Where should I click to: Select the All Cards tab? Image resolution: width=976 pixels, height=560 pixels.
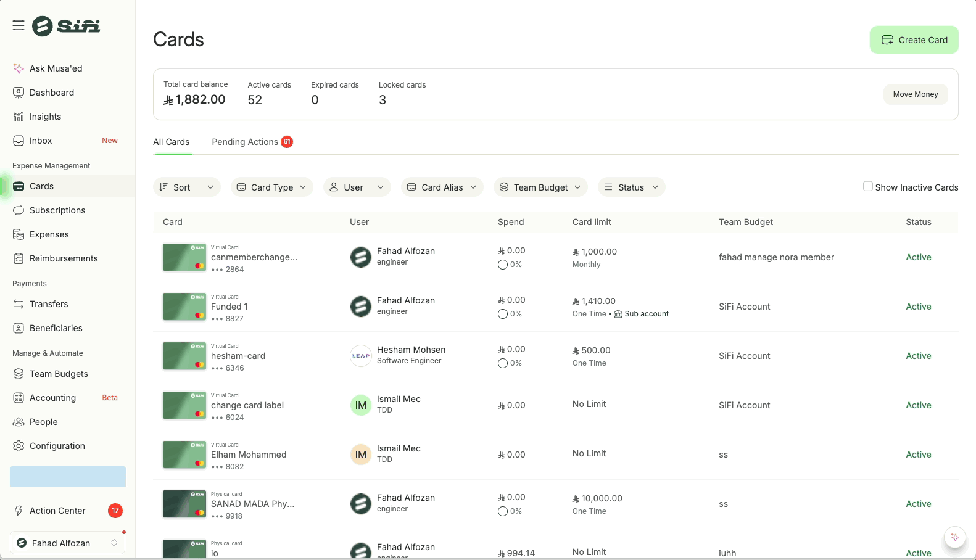[172, 142]
